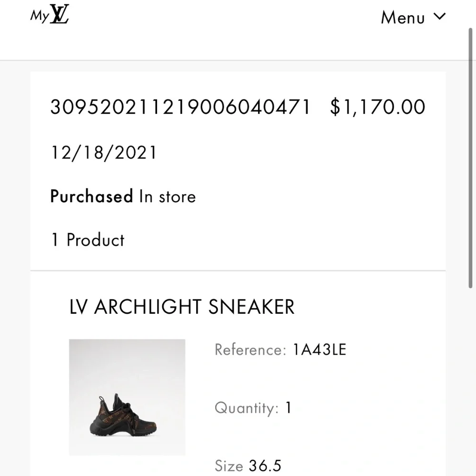The image size is (476, 476).
Task: Click the Quantity field label
Action: (x=246, y=408)
